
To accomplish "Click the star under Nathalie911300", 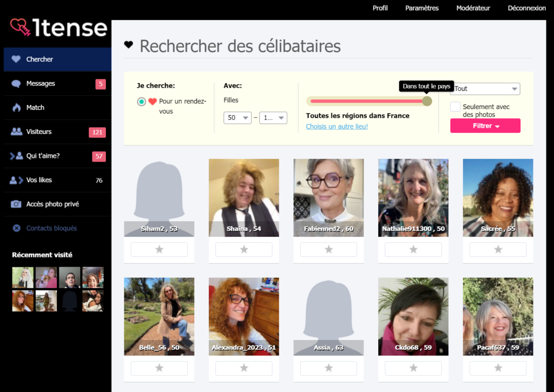I will coord(413,250).
